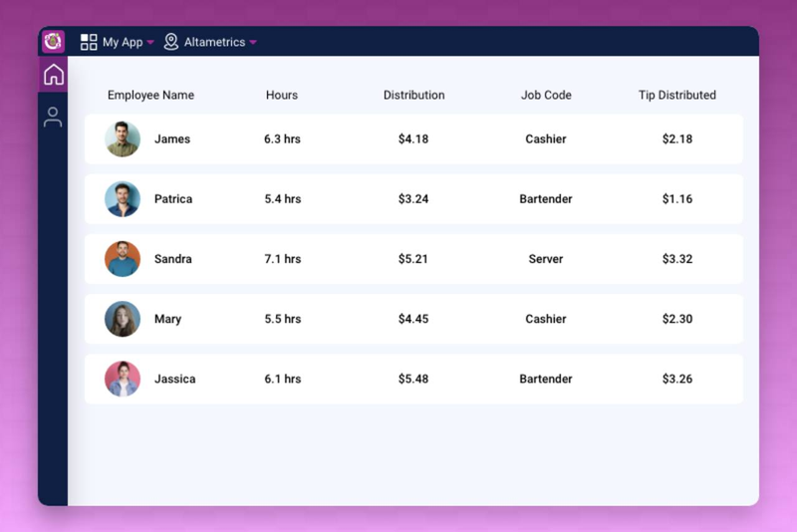Screen dimensions: 797x532
Task: Click Jassica's Bartender job code
Action: coord(546,379)
